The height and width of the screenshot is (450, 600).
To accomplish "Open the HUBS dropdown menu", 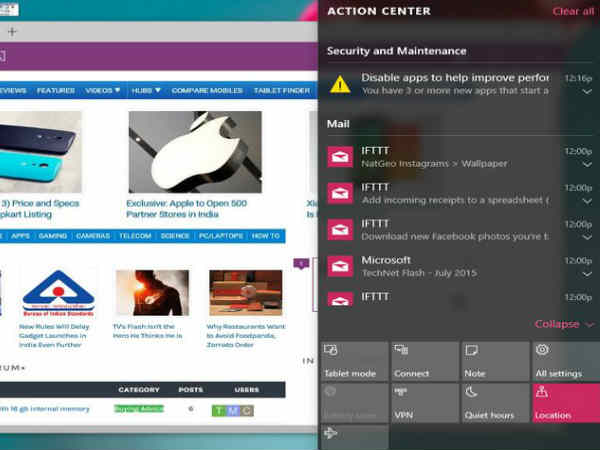I will pyautogui.click(x=146, y=91).
